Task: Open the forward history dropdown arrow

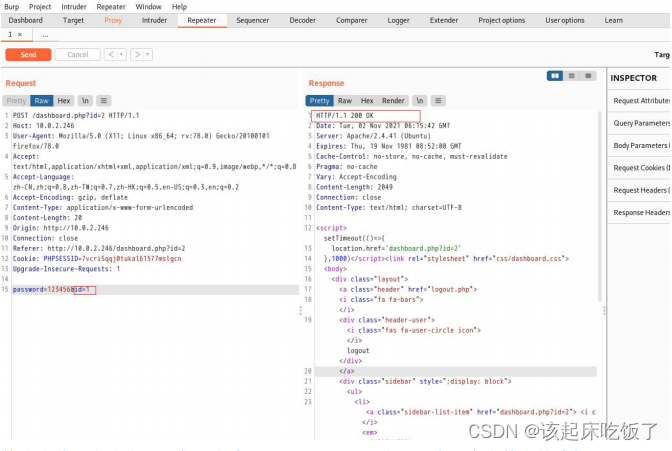Action: pos(148,54)
